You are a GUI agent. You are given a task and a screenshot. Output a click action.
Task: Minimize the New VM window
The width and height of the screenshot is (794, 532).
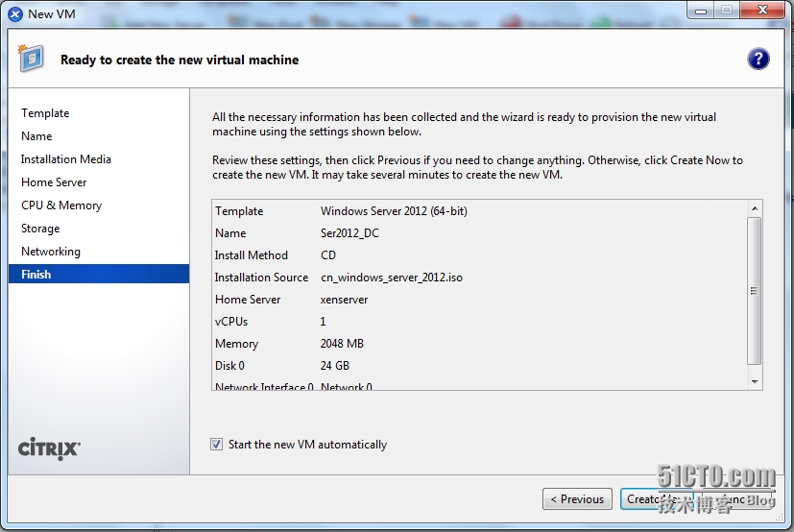pyautogui.click(x=701, y=11)
